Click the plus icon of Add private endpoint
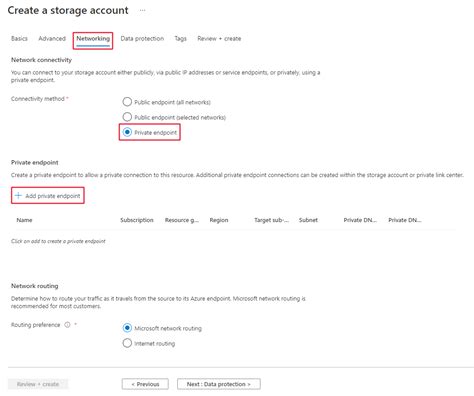 coord(18,196)
